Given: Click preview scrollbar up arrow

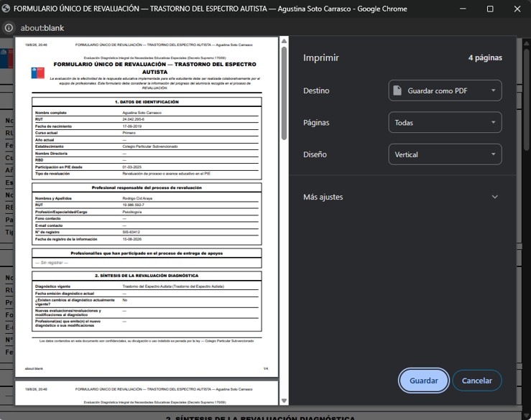Looking at the screenshot, I should pyautogui.click(x=284, y=41).
